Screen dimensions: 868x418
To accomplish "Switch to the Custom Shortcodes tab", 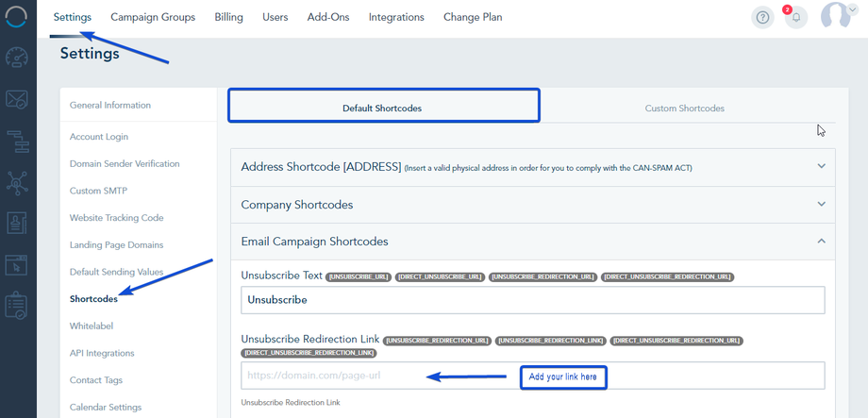I will click(x=684, y=109).
